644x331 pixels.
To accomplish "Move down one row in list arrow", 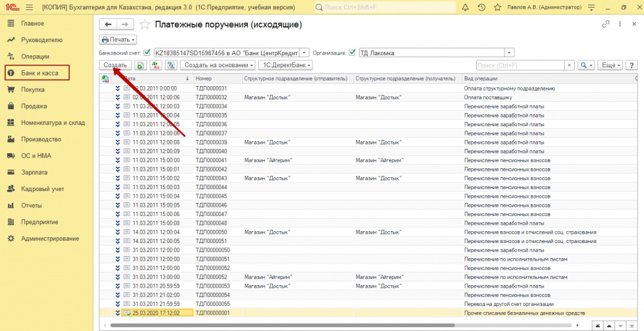I will [x=621, y=326].
